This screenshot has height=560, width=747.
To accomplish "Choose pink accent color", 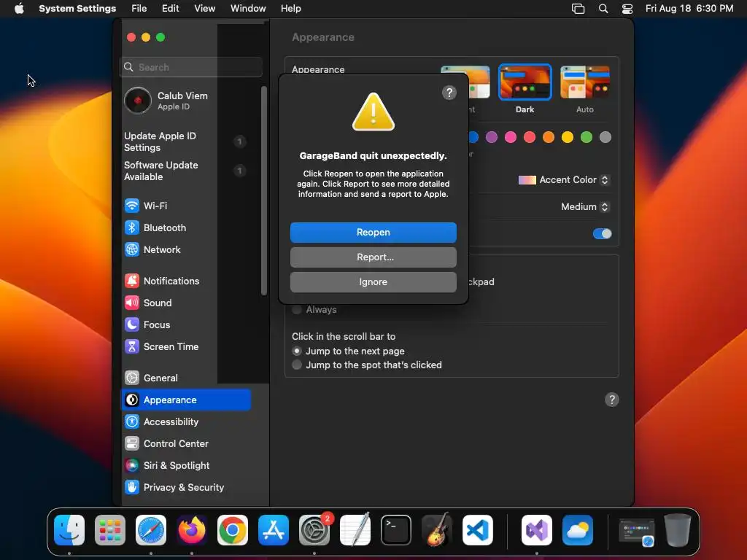I will pyautogui.click(x=511, y=138).
